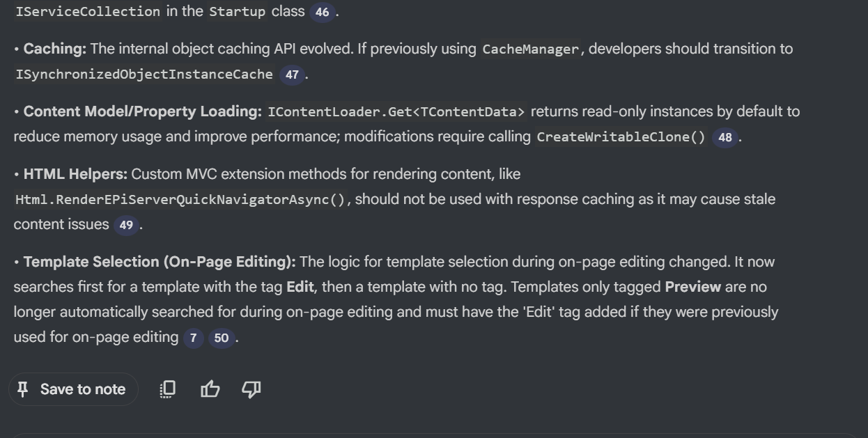Mark the response with thumbs down
Image resolution: width=868 pixels, height=438 pixels.
pyautogui.click(x=251, y=389)
